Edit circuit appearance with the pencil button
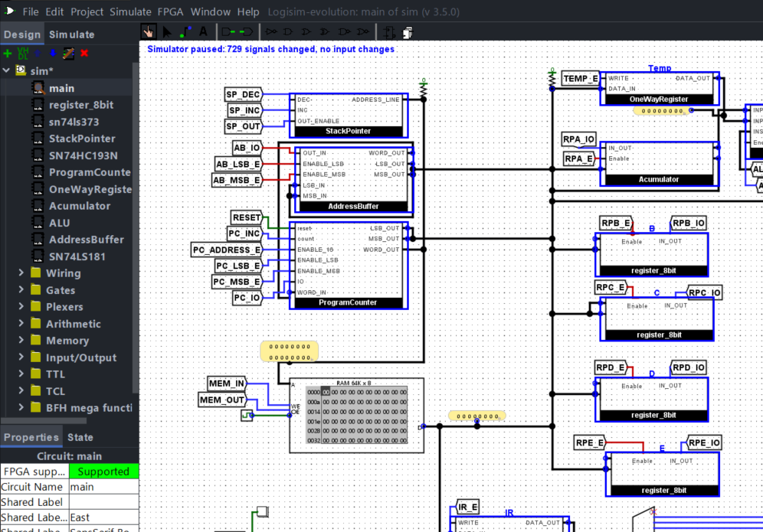This screenshot has width=763, height=532. tap(68, 54)
